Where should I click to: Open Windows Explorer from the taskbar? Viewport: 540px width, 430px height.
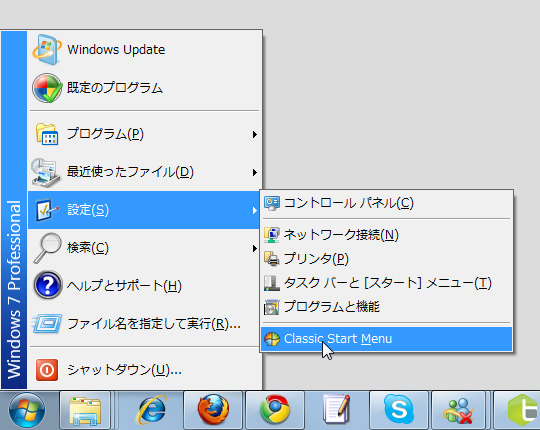tap(85, 410)
